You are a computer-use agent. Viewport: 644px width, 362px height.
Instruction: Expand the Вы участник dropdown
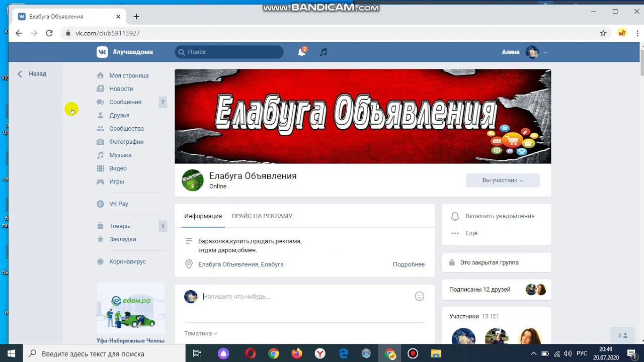click(503, 180)
